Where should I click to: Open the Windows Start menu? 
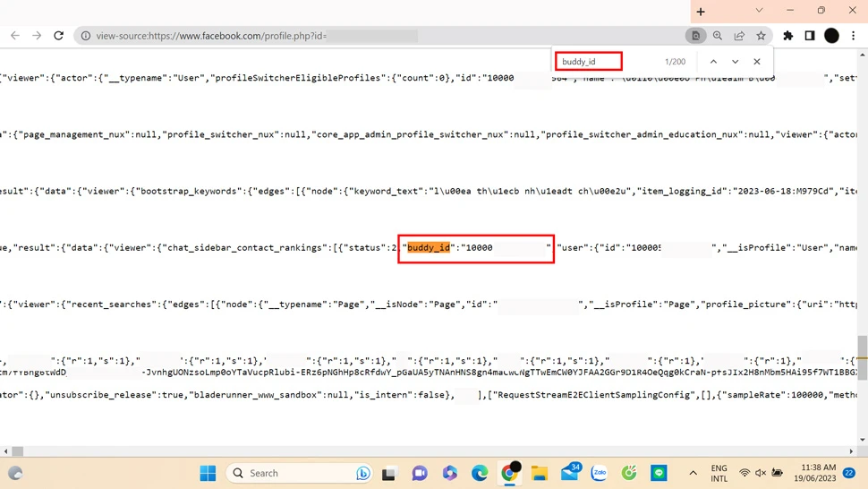pos(208,473)
